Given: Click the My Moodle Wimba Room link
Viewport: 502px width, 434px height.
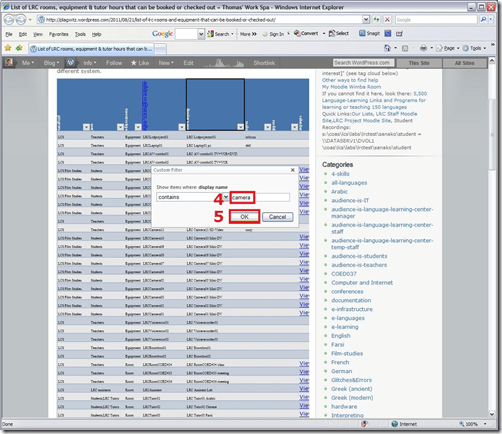Looking at the screenshot, I should coord(351,87).
